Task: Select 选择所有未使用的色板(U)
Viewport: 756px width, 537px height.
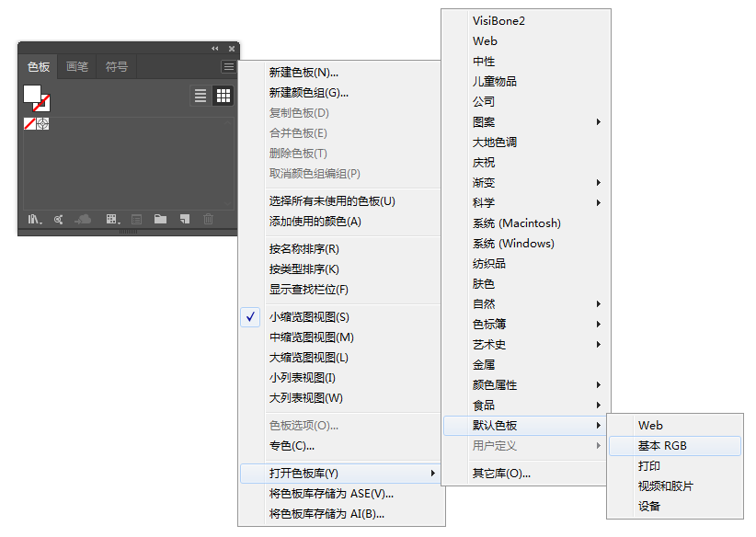Action: point(340,201)
